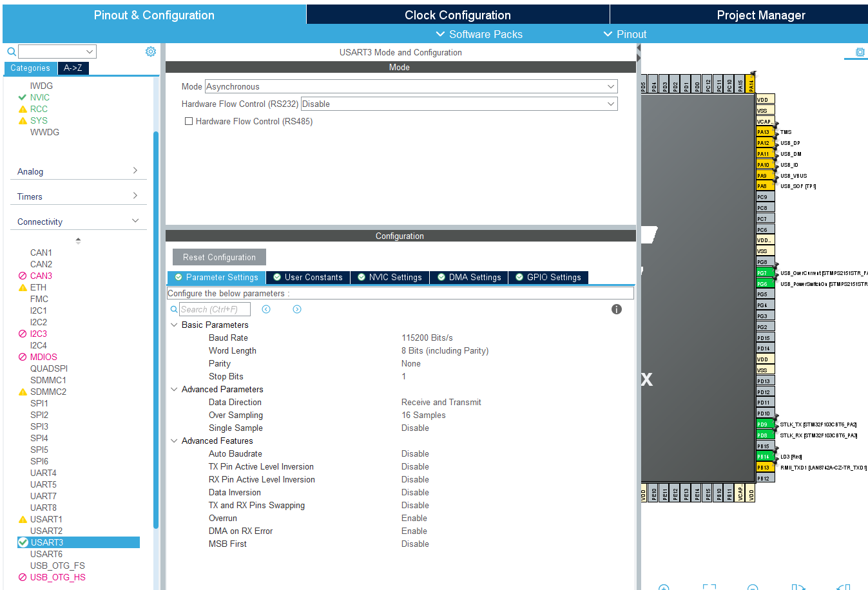Collapse the Basic Parameters section

(x=174, y=325)
